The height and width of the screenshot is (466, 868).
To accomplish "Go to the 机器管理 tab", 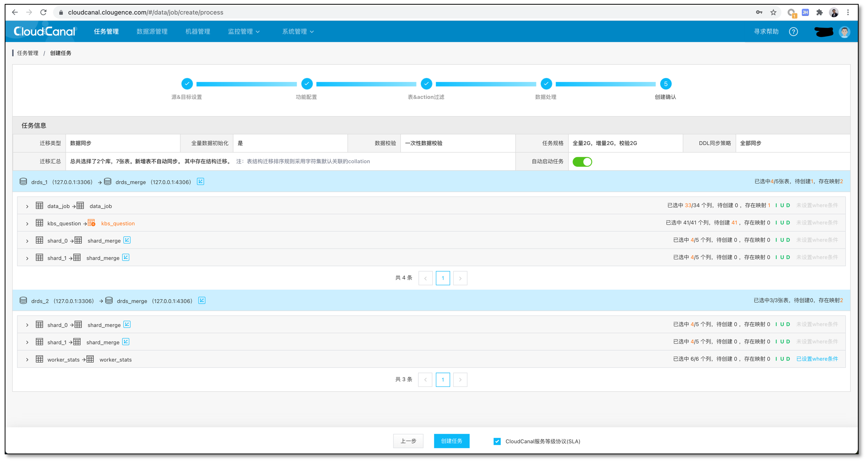I will (198, 32).
